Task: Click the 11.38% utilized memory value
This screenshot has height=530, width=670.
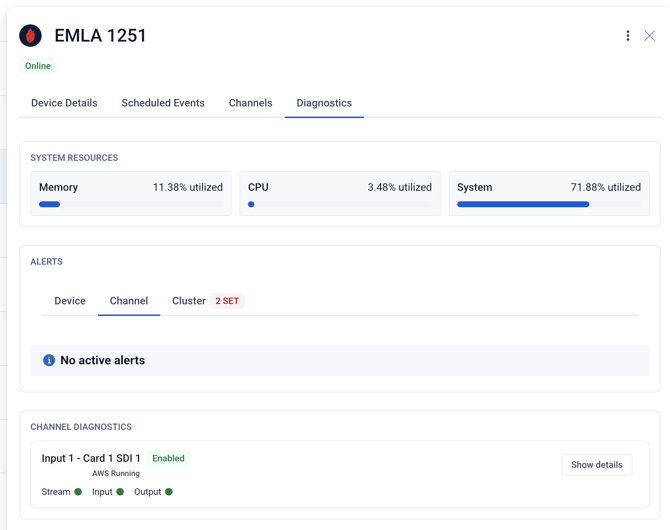Action: click(188, 187)
